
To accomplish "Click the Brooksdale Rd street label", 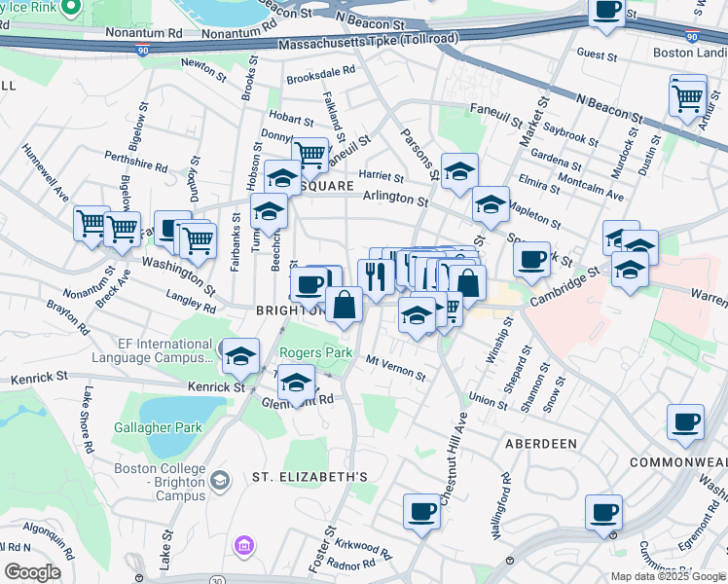I will [x=321, y=75].
